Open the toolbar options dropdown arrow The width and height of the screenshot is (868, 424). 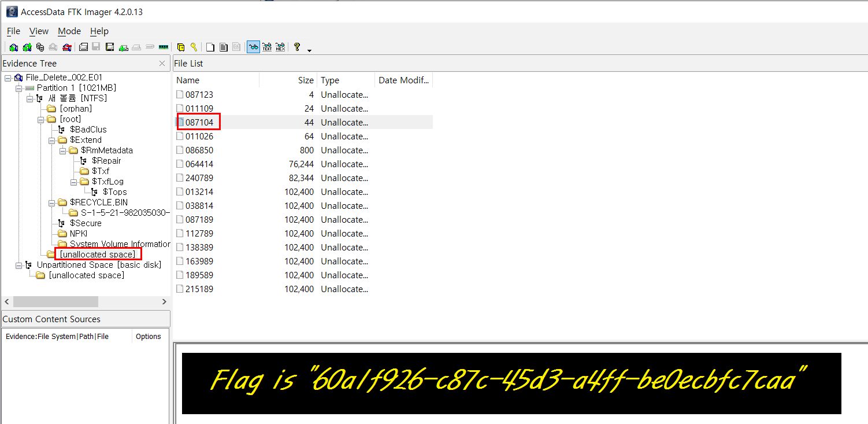[309, 50]
